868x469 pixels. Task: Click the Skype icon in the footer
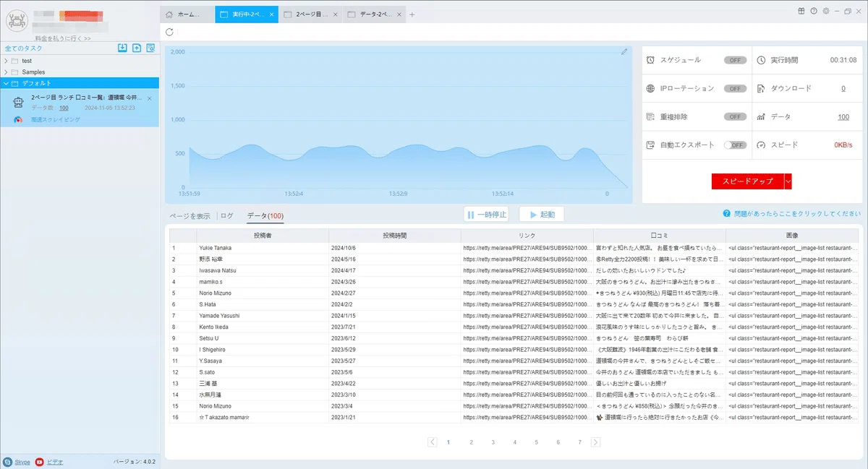(7, 461)
